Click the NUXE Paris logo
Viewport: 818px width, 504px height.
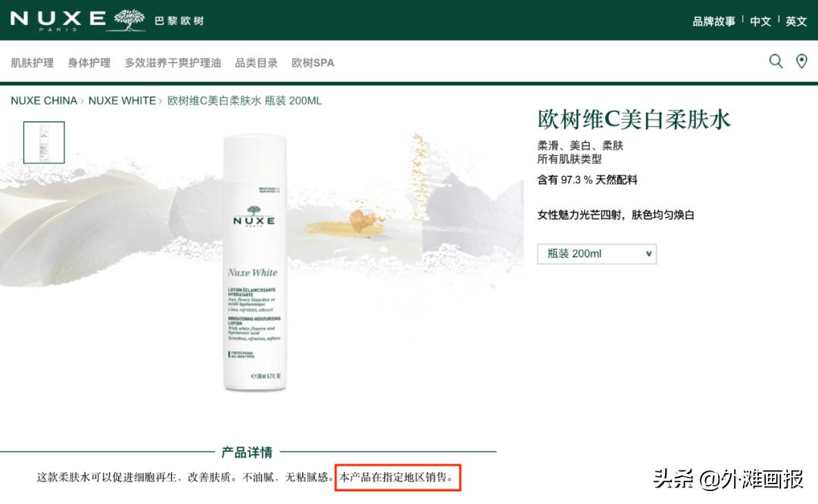(x=78, y=20)
